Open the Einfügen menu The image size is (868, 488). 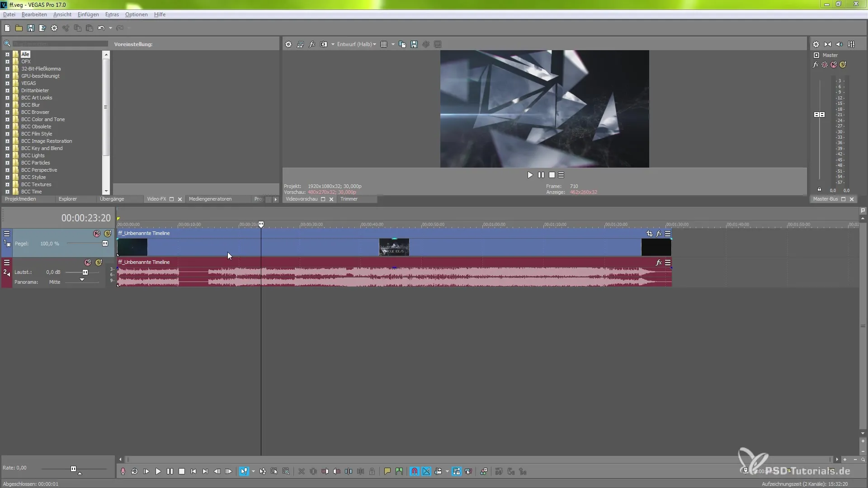click(88, 14)
